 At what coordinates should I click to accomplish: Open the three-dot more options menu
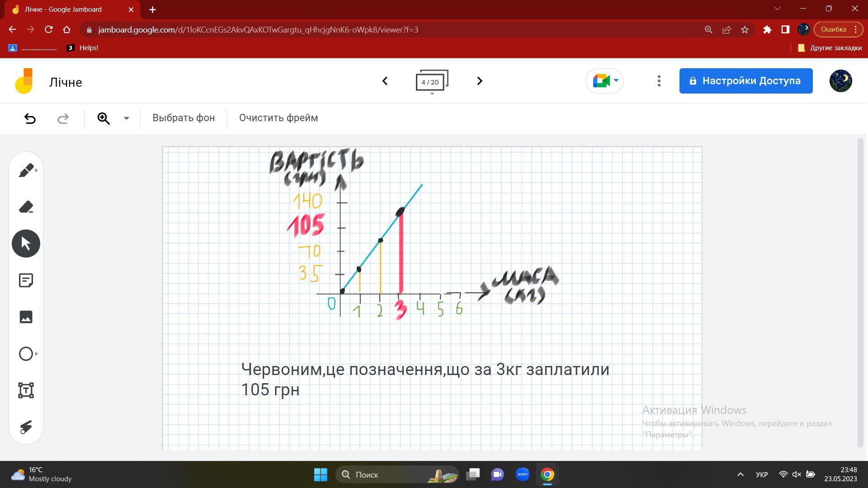click(x=659, y=81)
